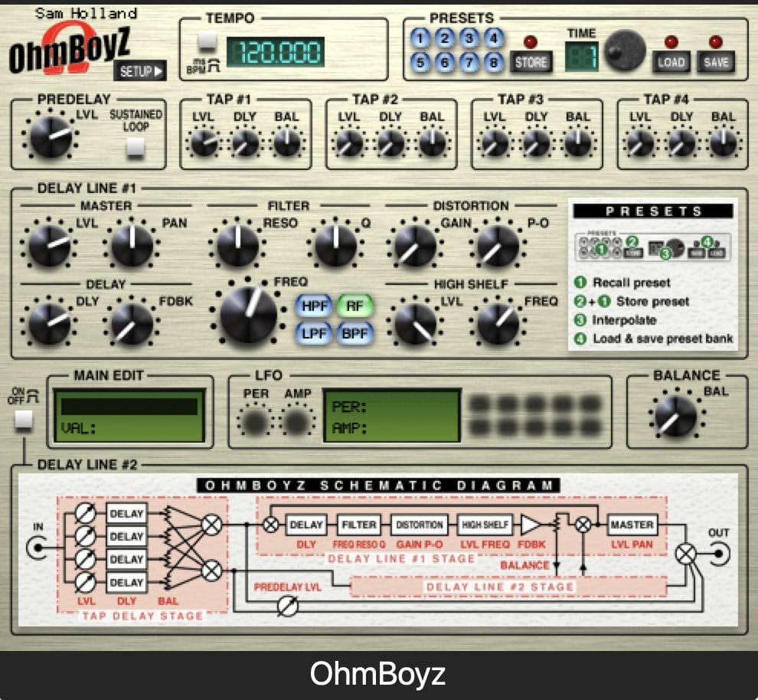Select the LPF filter type

314,333
